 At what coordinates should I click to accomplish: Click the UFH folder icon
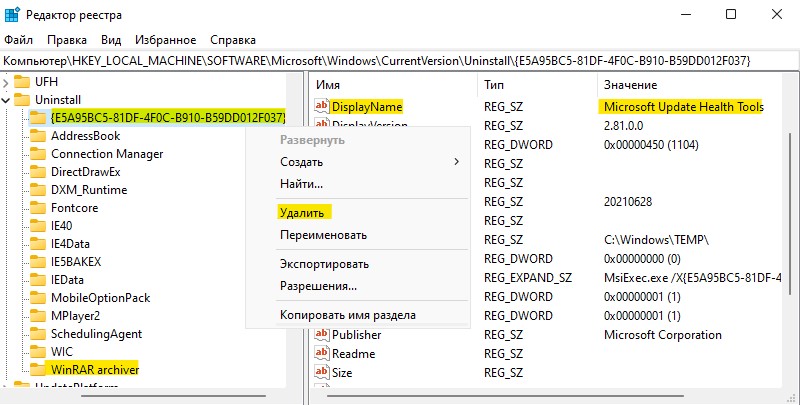[22, 81]
